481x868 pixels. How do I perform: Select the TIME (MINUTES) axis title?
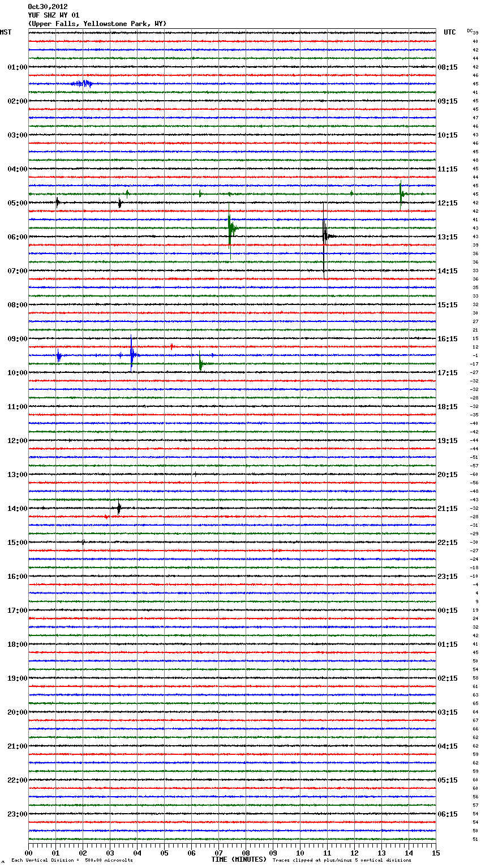(x=239, y=860)
